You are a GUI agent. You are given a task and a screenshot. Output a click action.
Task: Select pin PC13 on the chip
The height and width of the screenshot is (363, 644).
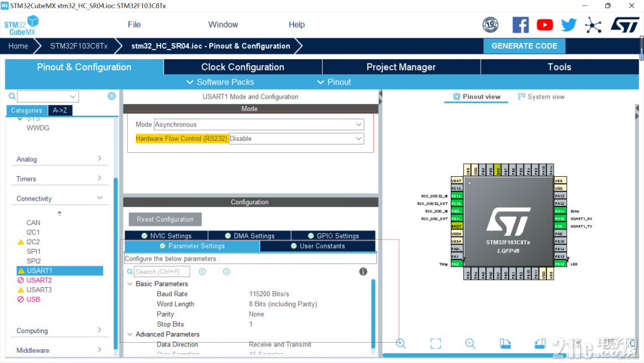coord(456,188)
